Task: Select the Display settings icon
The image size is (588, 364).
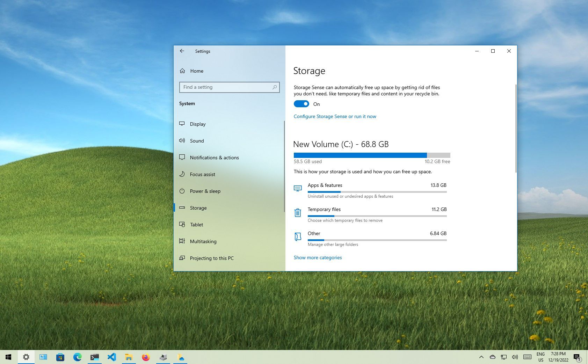Action: [182, 124]
